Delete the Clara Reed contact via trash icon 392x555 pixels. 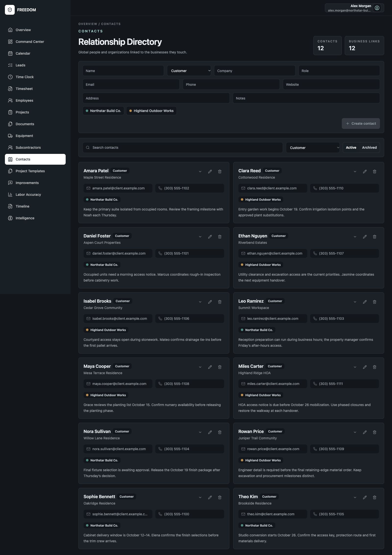coord(375,172)
